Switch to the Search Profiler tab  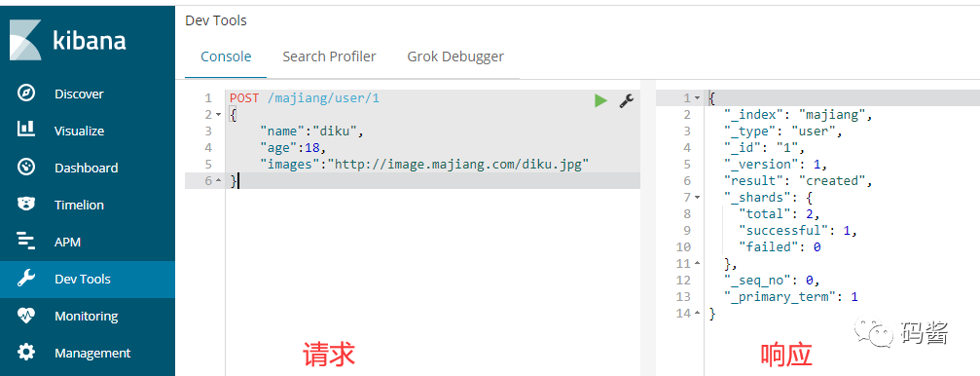329,56
